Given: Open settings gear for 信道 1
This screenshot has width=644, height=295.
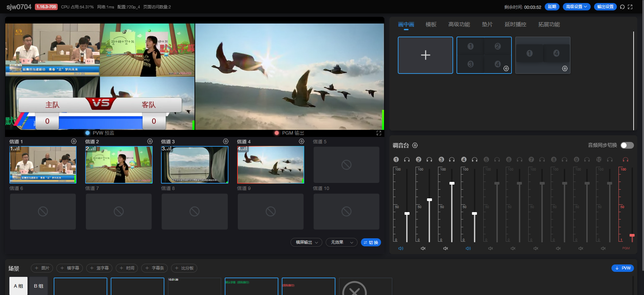Looking at the screenshot, I should tap(74, 142).
